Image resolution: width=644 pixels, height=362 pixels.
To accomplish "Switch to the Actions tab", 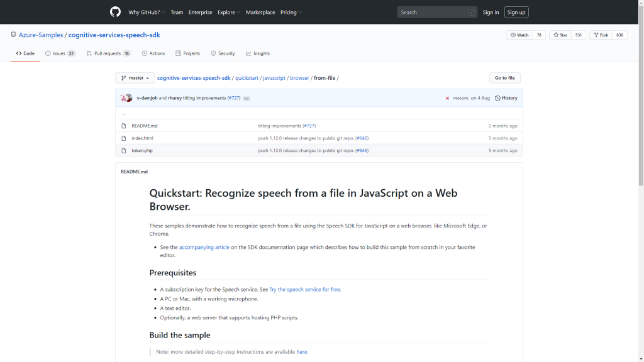I will (153, 53).
